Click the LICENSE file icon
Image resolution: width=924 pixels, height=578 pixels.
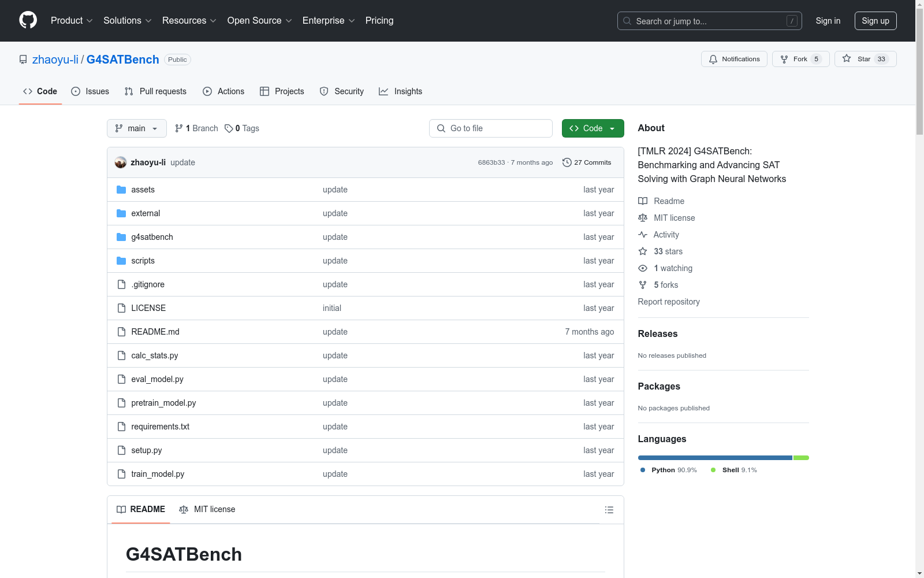point(121,308)
